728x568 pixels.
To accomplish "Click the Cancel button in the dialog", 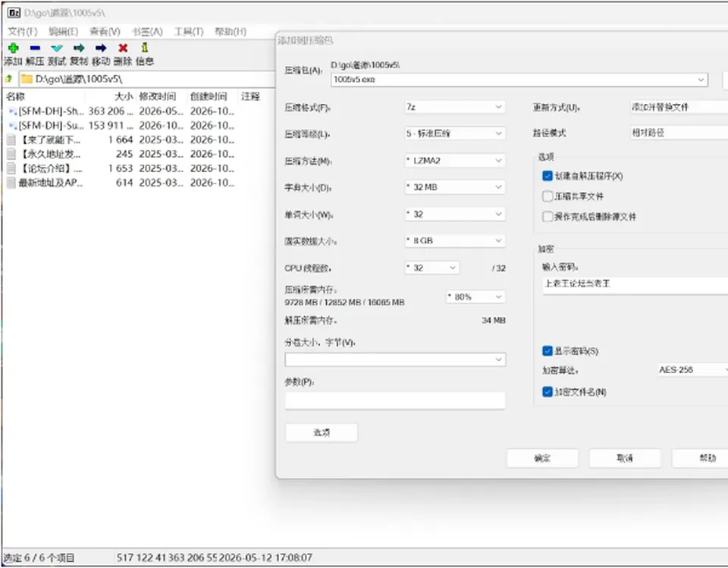I will point(625,458).
